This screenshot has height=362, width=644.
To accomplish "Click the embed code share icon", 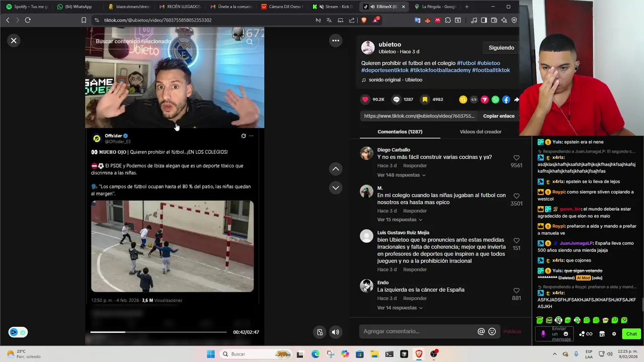I will tap(473, 100).
